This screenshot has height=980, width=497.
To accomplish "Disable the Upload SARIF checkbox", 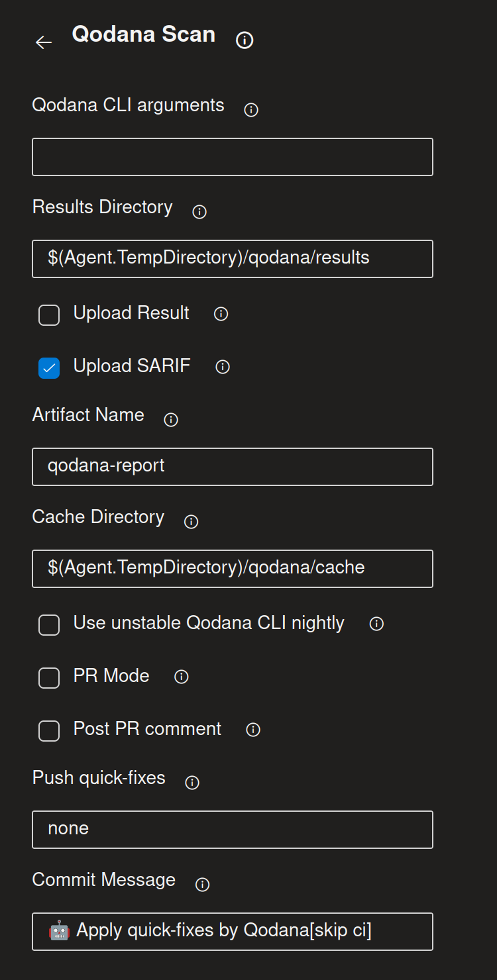I will [48, 367].
